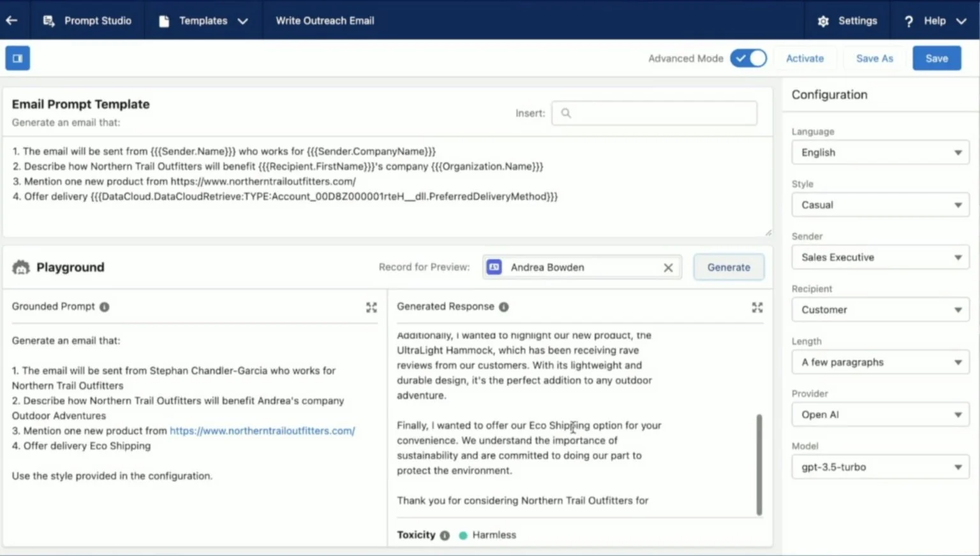Viewport: 980px width, 556px height.
Task: Open Settings with the gear icon
Action: pos(847,20)
